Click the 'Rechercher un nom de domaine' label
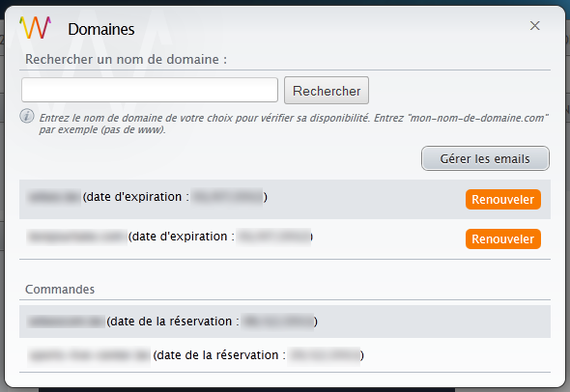This screenshot has width=570, height=392. pyautogui.click(x=126, y=59)
